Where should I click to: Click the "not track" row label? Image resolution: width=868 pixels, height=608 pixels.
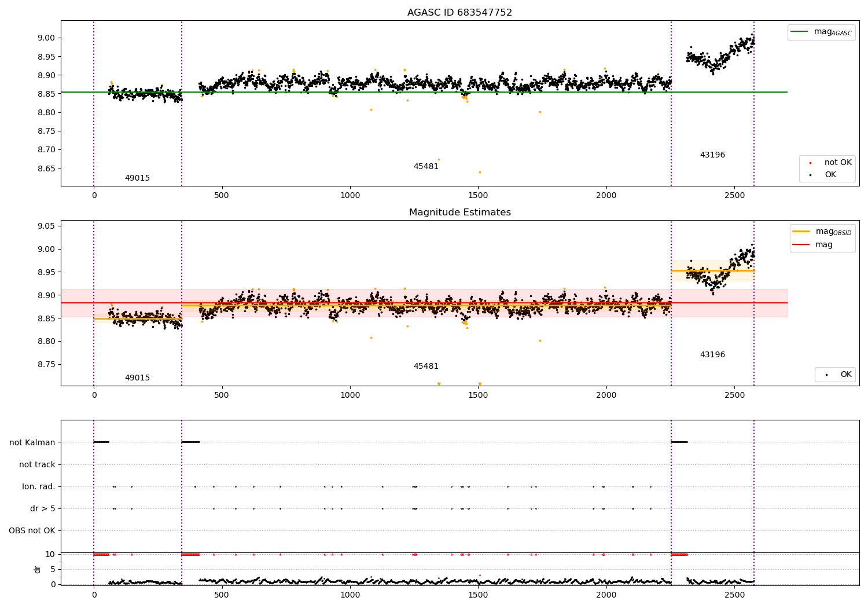click(37, 465)
